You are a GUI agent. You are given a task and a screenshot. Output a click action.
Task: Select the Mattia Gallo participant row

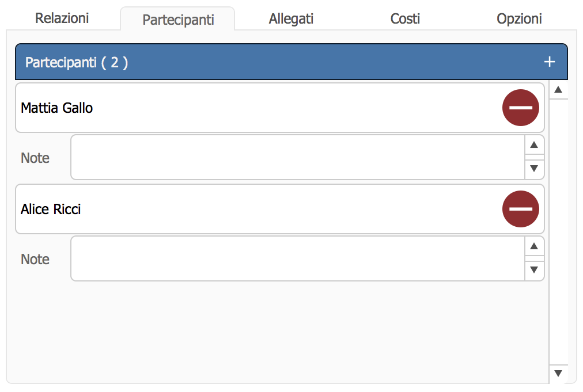point(279,108)
